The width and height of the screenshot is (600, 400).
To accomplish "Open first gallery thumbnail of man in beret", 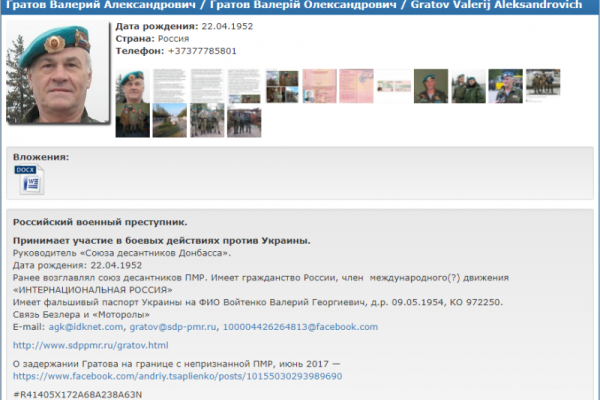I will coord(133,86).
